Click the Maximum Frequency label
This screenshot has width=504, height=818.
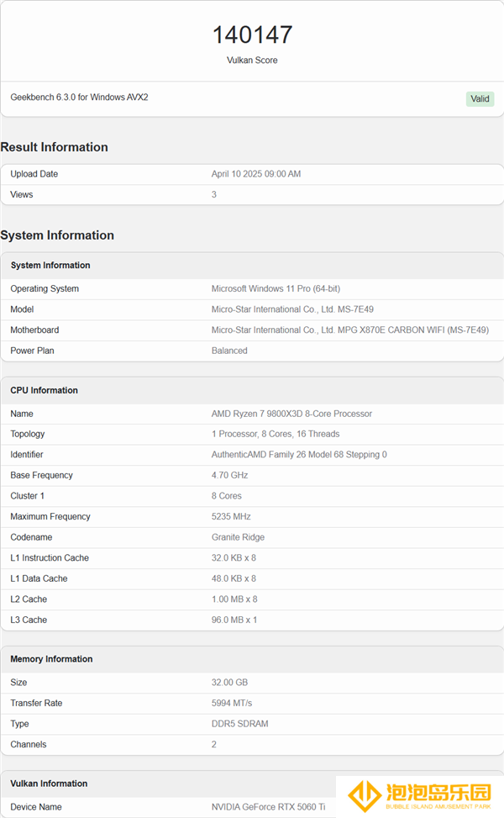coord(50,516)
